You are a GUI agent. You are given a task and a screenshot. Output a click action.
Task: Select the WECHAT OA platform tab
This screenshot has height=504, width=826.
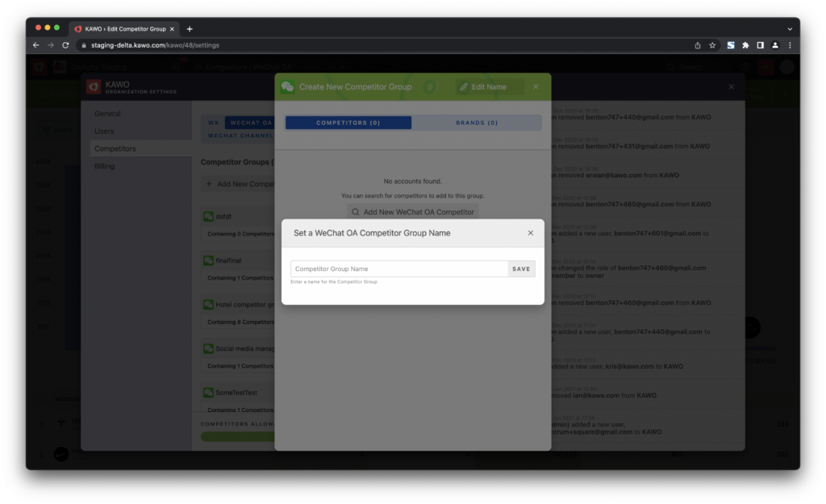pos(250,123)
